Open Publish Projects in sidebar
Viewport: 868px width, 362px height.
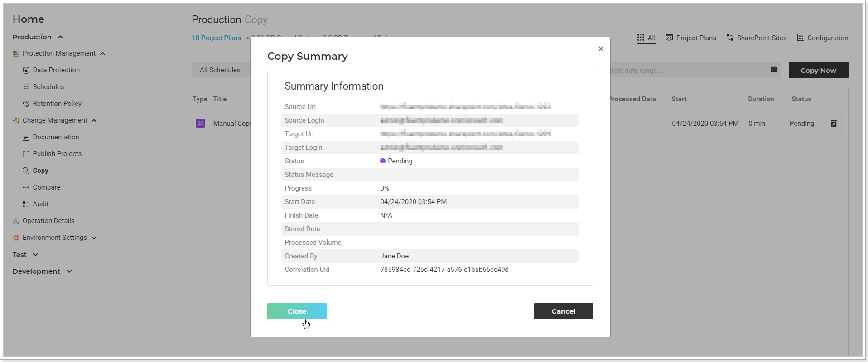[57, 154]
